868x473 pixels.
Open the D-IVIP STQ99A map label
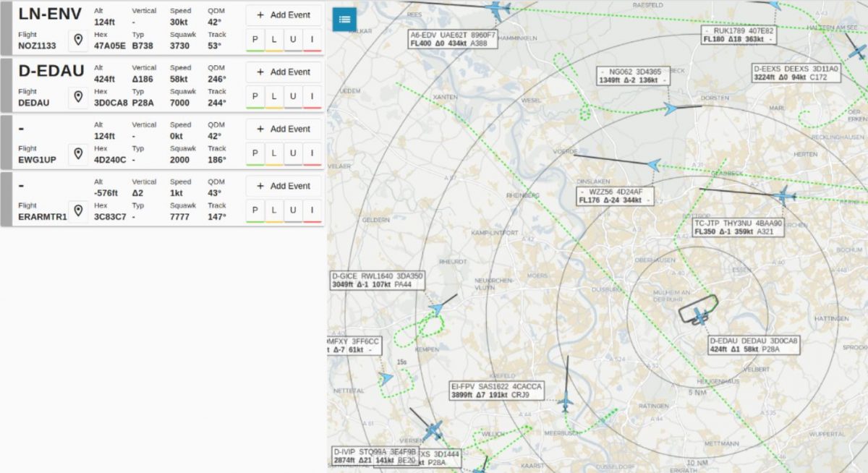pos(375,456)
